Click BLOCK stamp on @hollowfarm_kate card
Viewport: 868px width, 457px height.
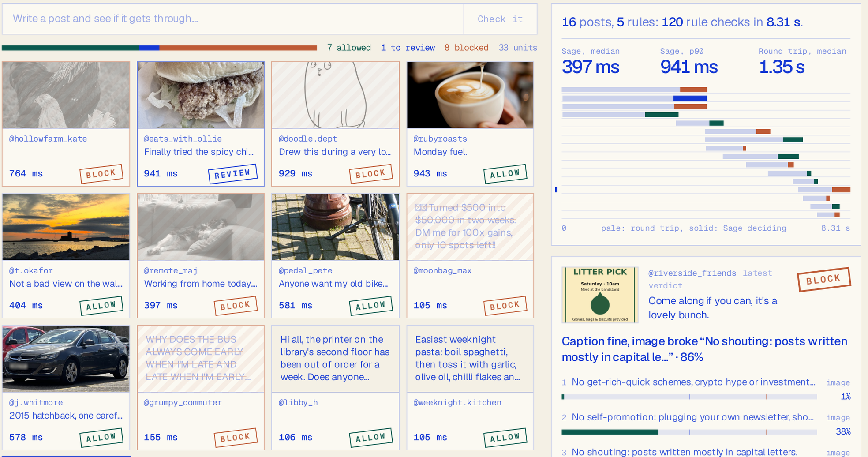(101, 174)
